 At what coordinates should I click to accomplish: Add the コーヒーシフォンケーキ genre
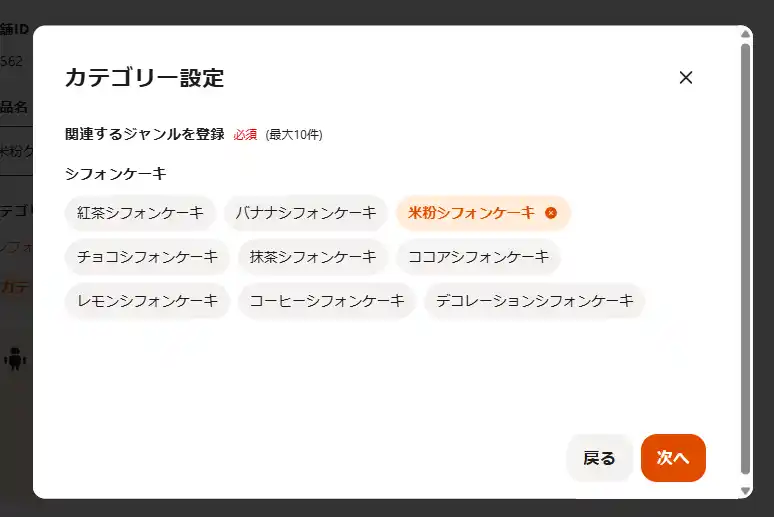(327, 301)
